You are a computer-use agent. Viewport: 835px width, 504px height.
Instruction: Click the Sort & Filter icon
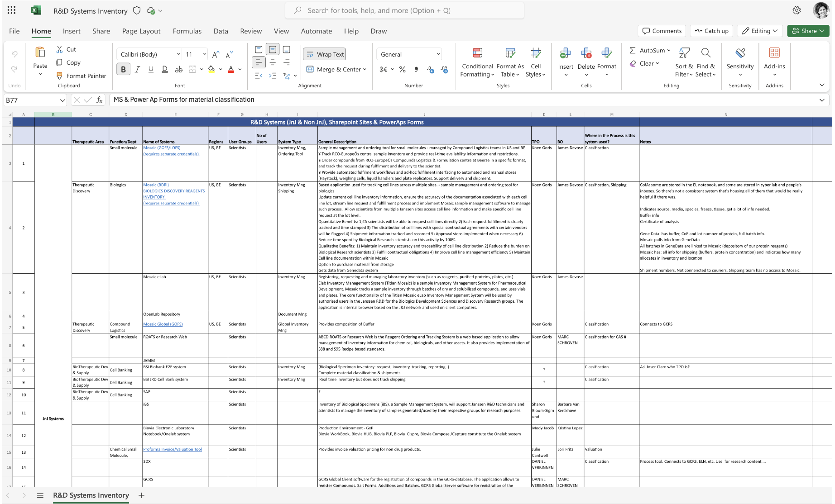click(684, 53)
